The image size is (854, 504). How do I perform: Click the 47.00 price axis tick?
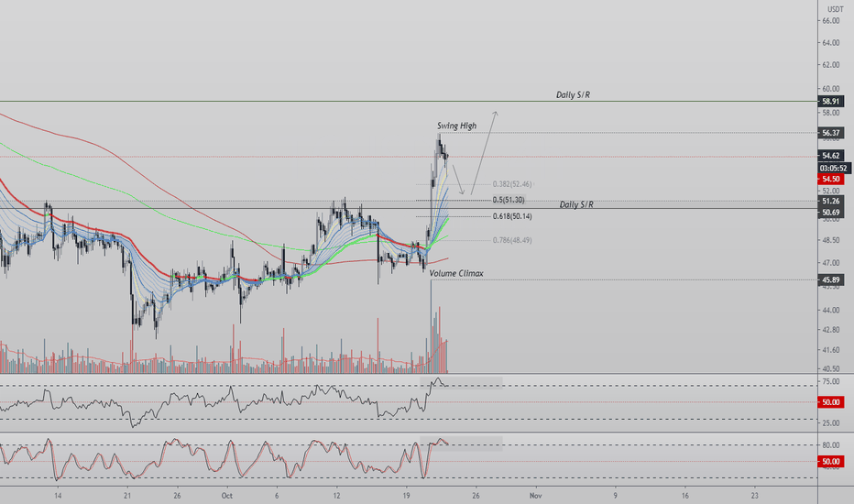point(830,263)
